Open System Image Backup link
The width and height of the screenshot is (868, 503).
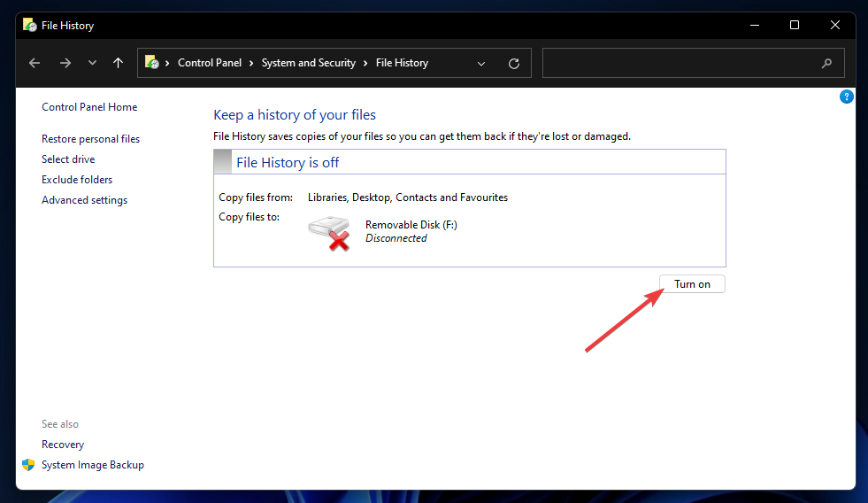(92, 465)
